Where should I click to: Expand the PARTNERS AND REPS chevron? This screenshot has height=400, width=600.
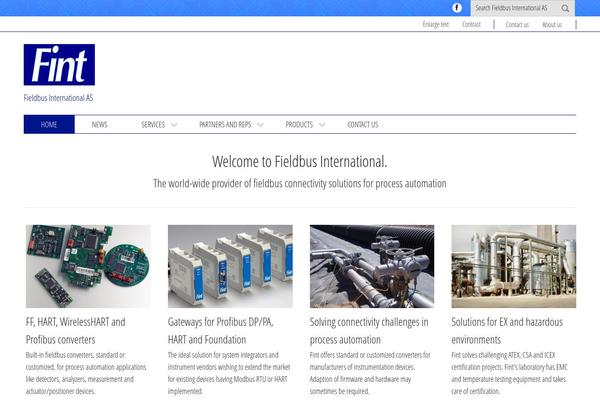coord(260,125)
